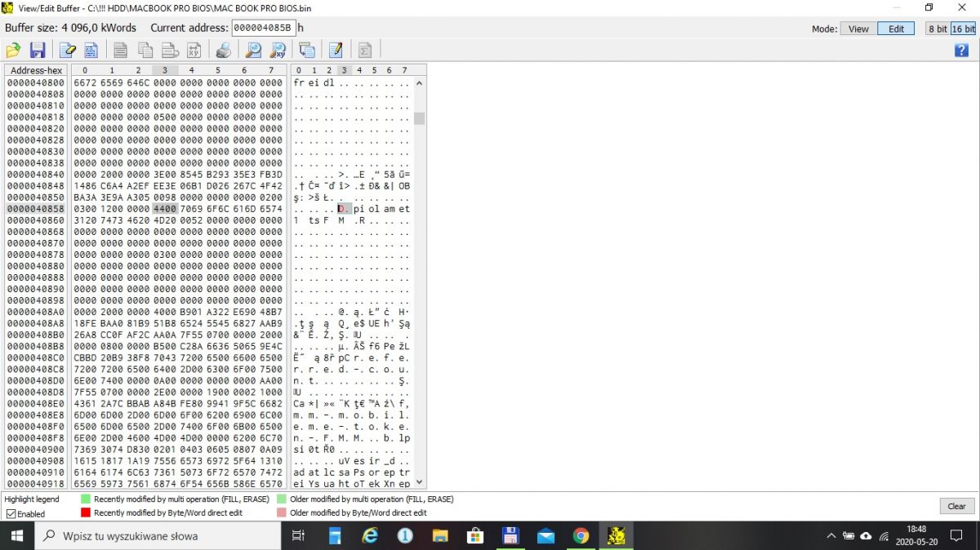Click the print icon in toolbar

223,50
